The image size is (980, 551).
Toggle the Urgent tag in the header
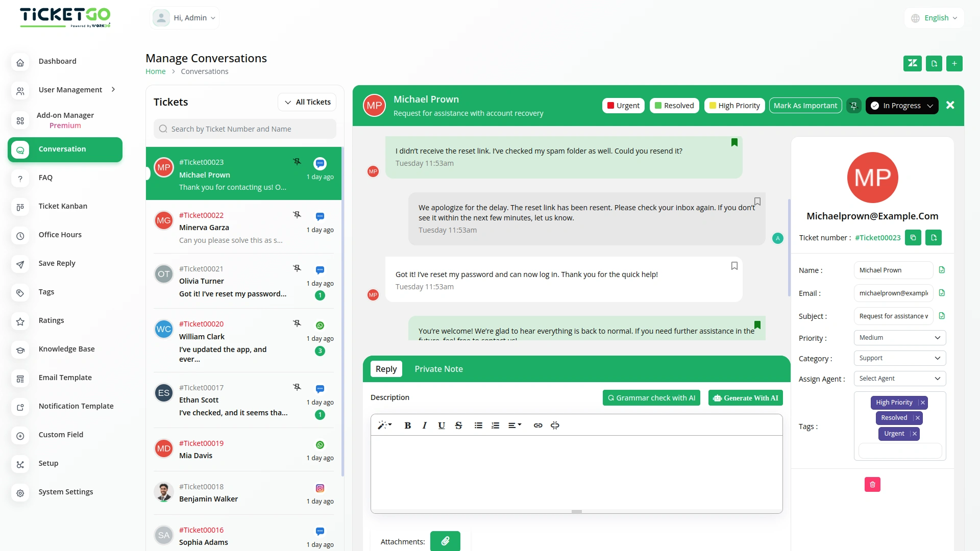[623, 105]
